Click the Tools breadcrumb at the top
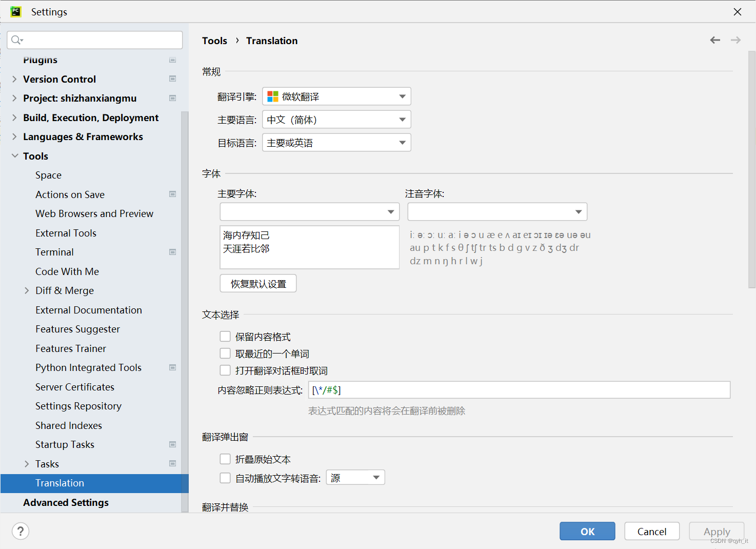Viewport: 756px width, 549px height. tap(214, 41)
